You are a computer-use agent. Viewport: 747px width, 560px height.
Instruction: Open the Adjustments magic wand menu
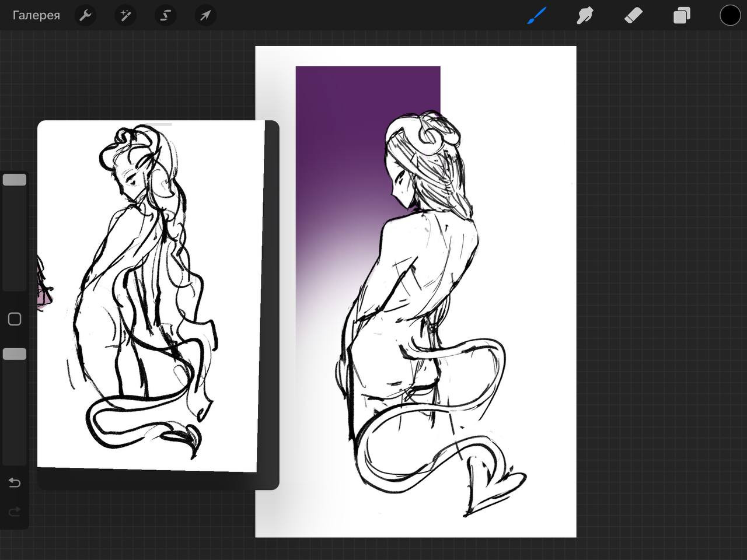[125, 15]
